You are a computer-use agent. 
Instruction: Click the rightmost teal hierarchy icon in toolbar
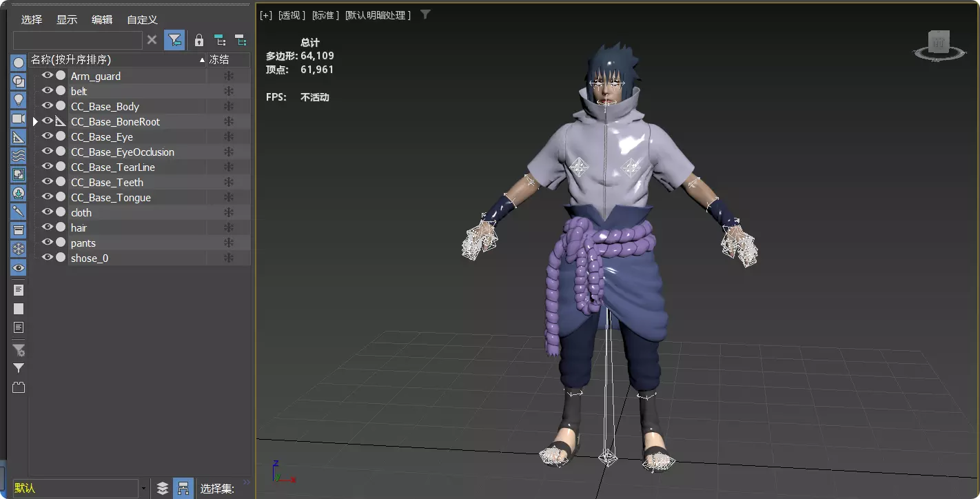pyautogui.click(x=241, y=40)
